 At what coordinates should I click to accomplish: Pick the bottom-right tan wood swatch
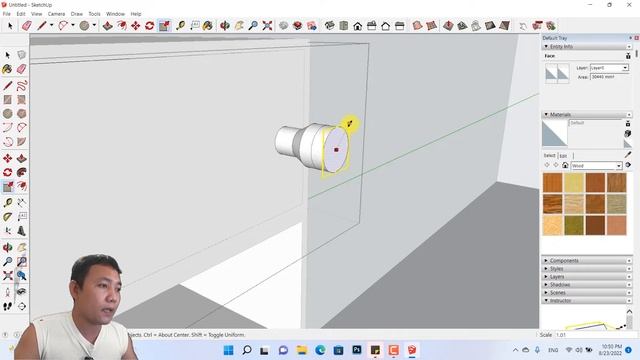[616, 225]
